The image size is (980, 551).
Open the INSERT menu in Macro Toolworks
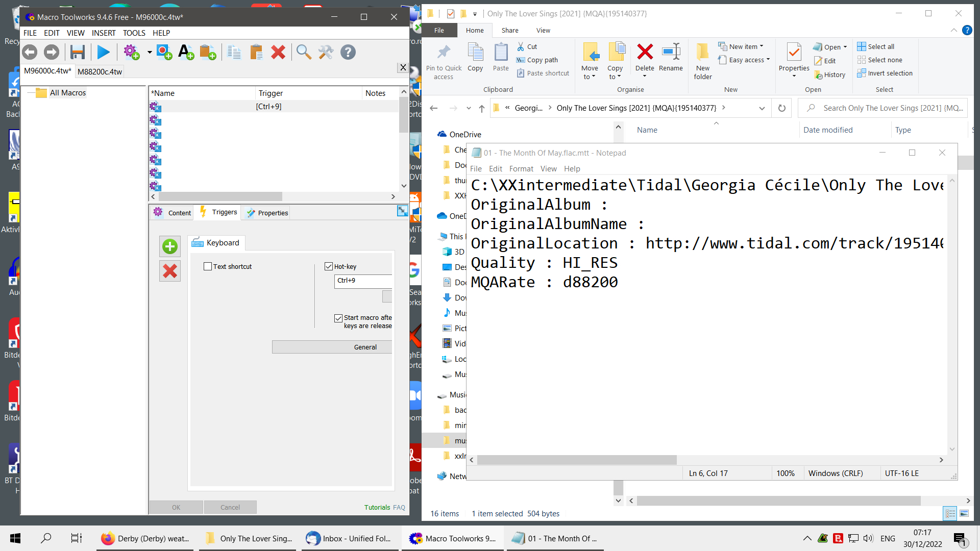(104, 33)
